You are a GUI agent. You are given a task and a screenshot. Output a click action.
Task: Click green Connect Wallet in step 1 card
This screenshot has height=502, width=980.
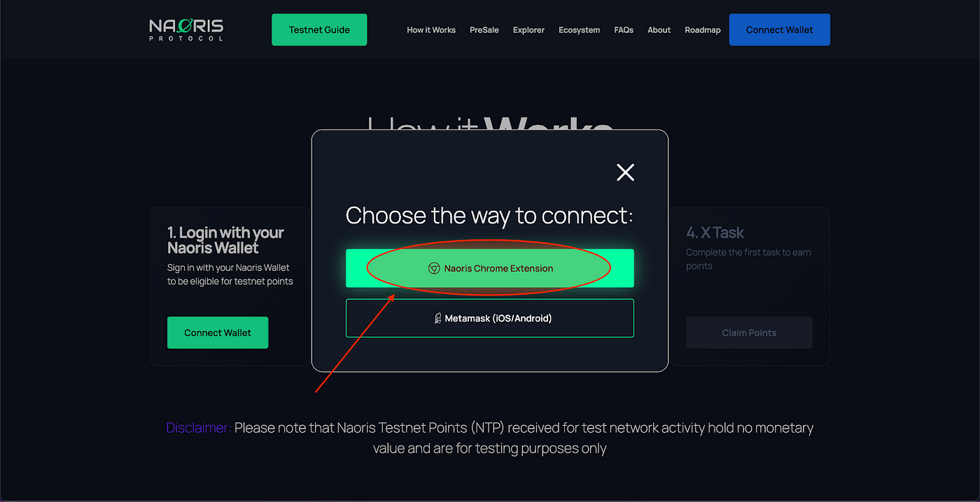[218, 333]
